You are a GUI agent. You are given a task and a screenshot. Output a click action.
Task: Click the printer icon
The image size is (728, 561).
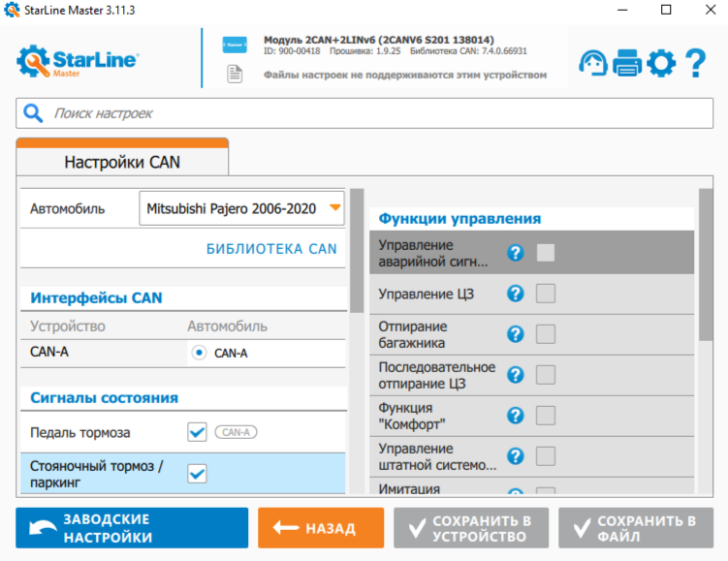(x=627, y=63)
